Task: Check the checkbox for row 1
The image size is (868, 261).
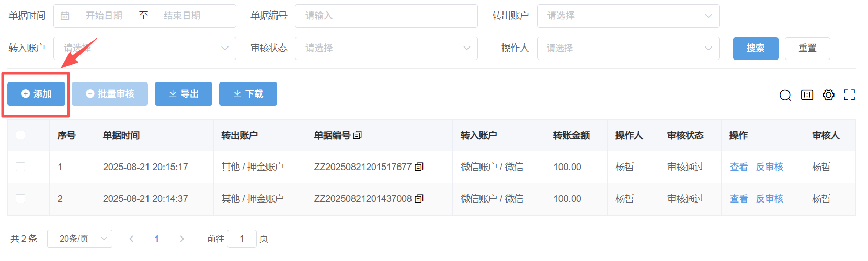Action: pos(20,167)
